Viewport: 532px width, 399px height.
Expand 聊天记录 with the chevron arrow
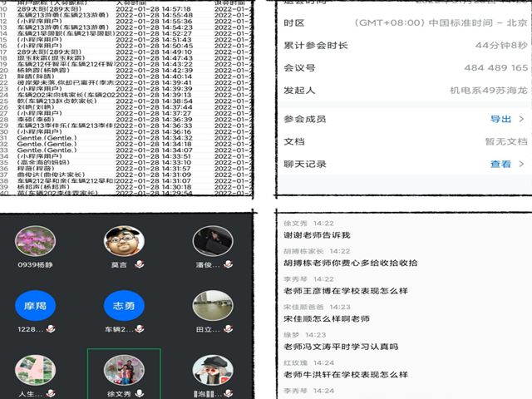pos(521,165)
